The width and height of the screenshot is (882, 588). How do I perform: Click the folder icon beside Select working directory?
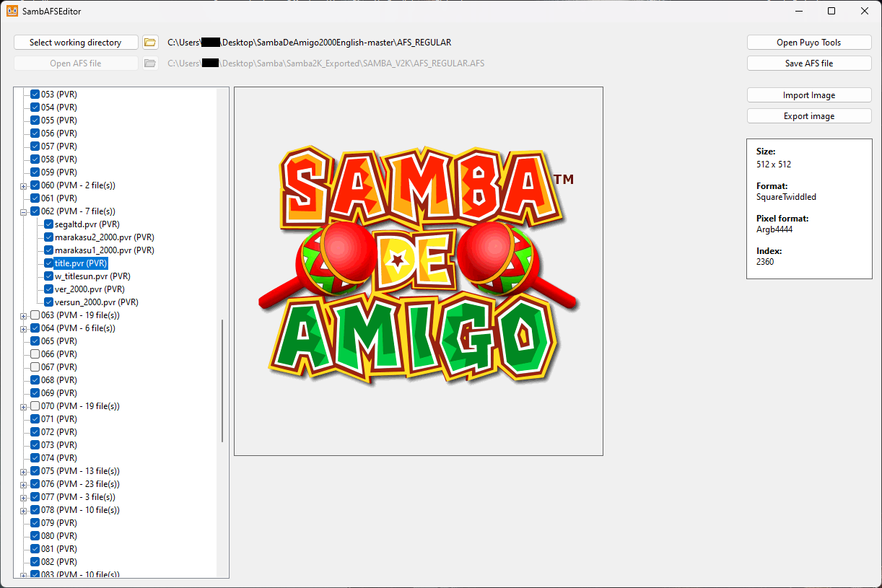[x=150, y=43]
